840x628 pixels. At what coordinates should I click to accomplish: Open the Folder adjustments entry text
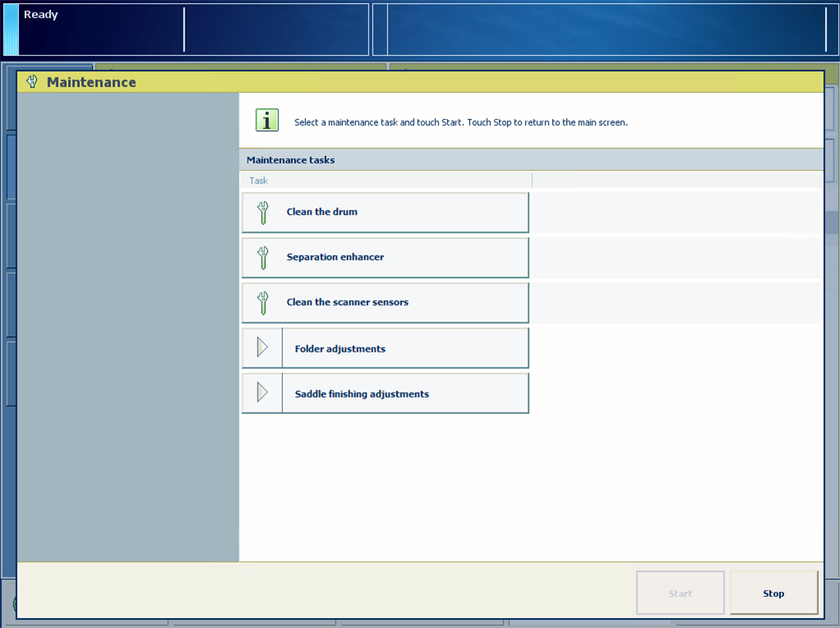[340, 349]
